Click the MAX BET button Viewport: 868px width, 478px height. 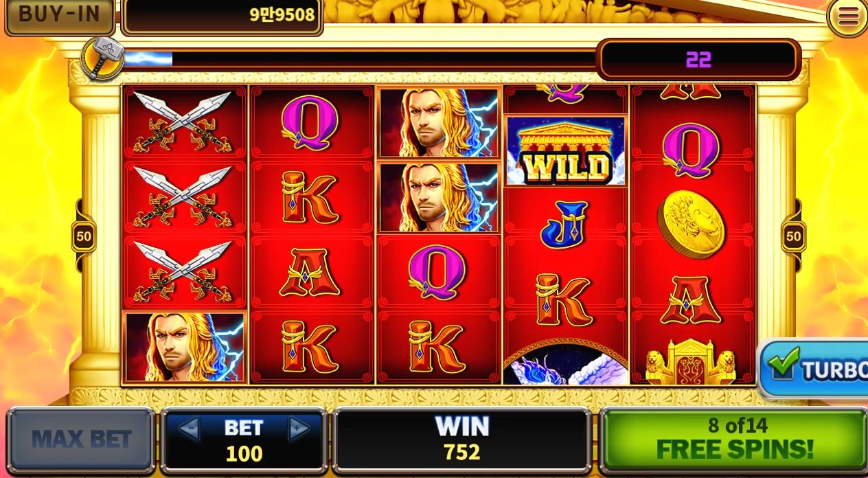click(81, 440)
